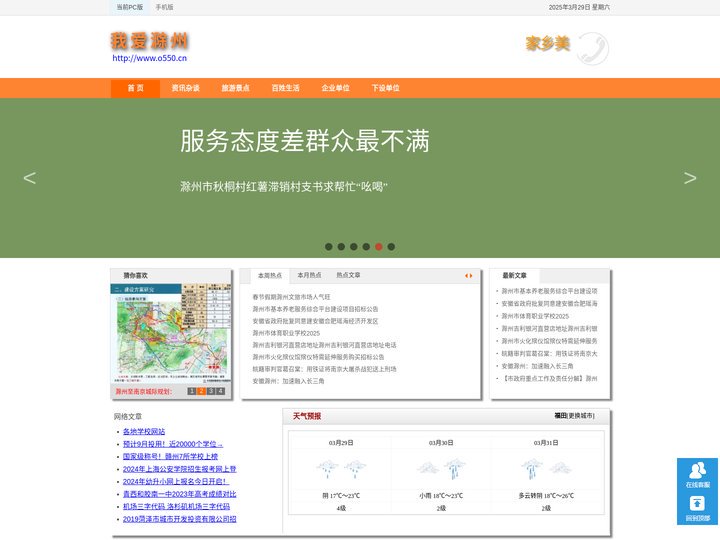Click the 更换城市 change city link
Image resolution: width=720 pixels, height=540 pixels.
click(x=581, y=416)
